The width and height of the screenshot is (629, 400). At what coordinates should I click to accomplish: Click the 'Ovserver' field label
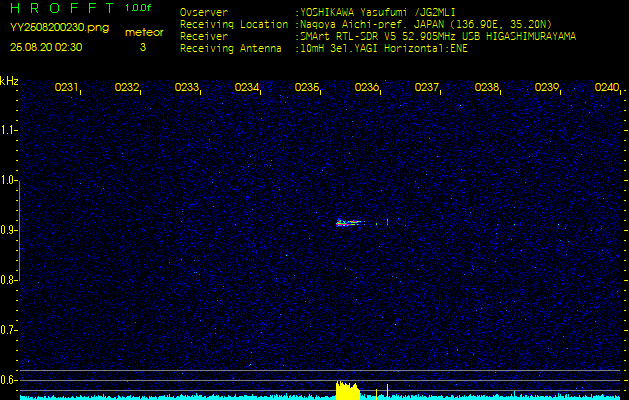coord(204,12)
